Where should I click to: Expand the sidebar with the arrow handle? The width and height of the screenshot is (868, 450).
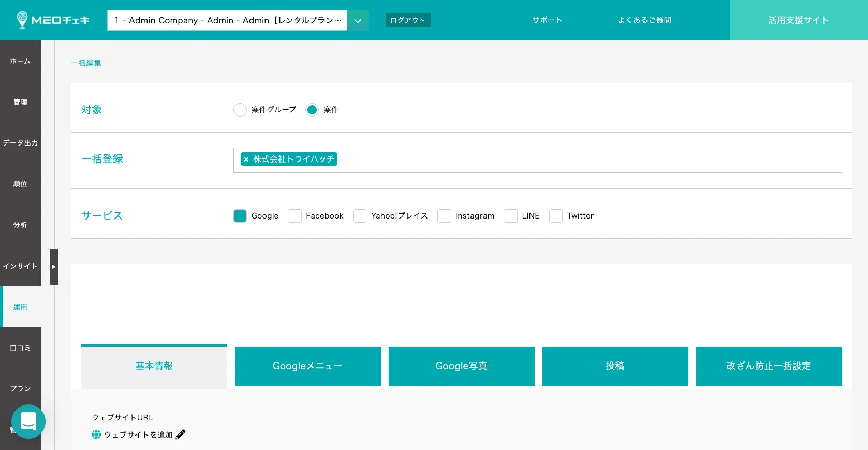54,267
